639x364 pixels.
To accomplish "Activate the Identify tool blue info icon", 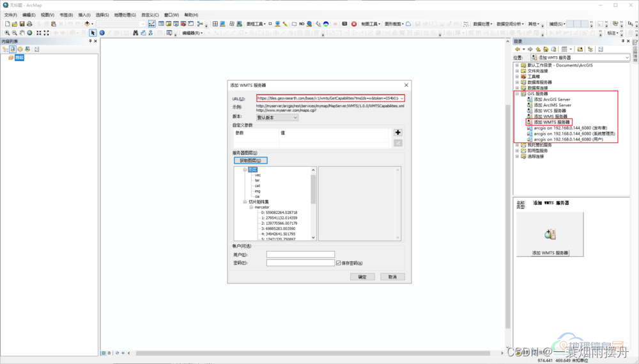I will [x=102, y=33].
